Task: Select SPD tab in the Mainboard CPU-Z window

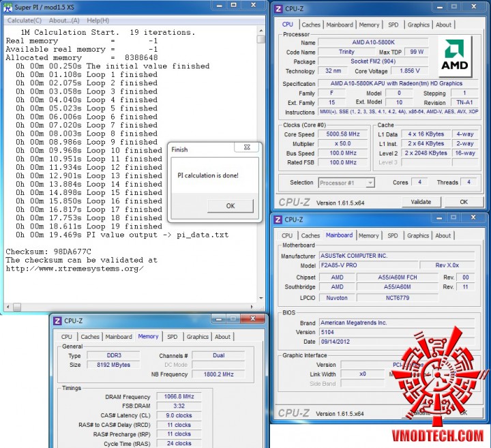Action: coord(393,235)
